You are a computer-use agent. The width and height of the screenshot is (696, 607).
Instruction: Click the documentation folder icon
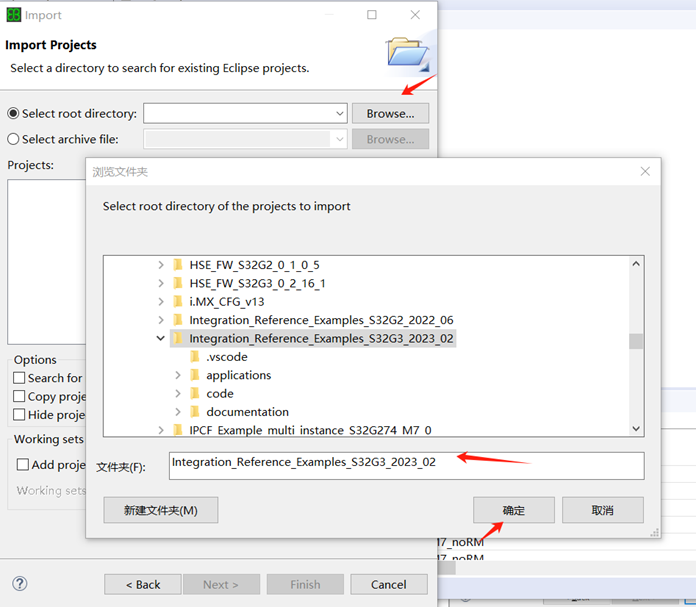pos(194,412)
